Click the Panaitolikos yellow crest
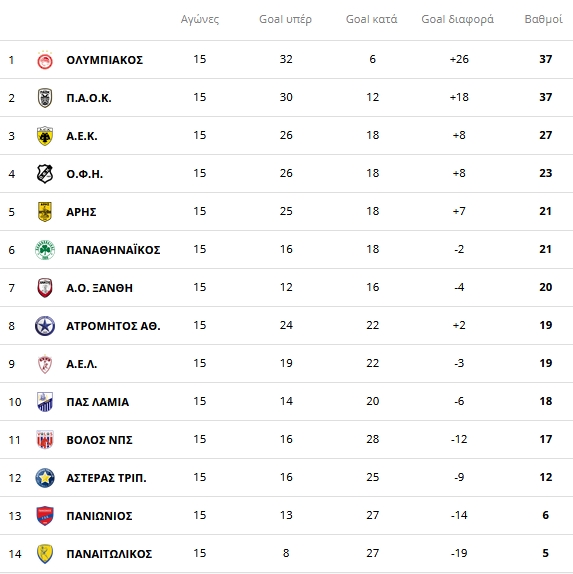The height and width of the screenshot is (574, 573). (x=45, y=554)
